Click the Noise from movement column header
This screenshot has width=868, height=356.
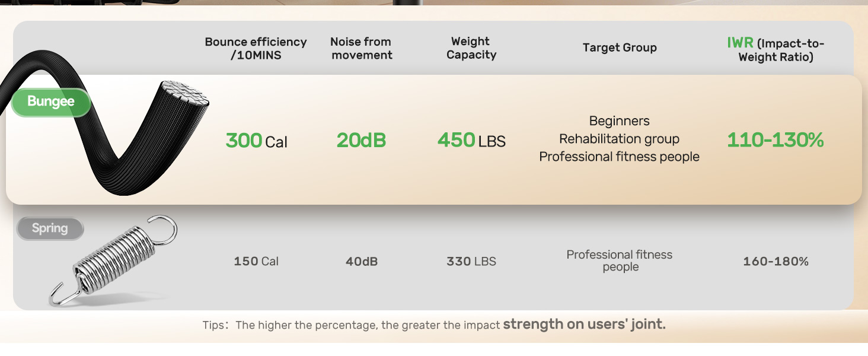[361, 48]
